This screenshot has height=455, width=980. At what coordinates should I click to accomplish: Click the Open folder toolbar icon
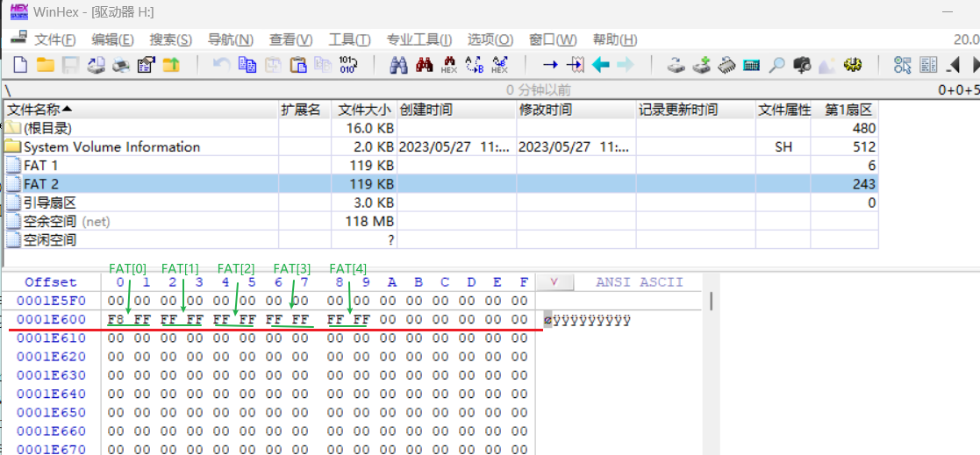pos(45,64)
